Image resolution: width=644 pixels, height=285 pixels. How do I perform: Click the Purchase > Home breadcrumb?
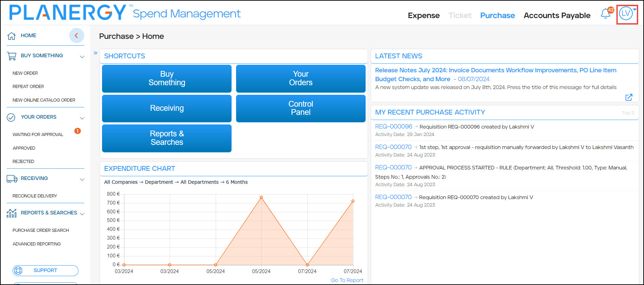(x=131, y=36)
